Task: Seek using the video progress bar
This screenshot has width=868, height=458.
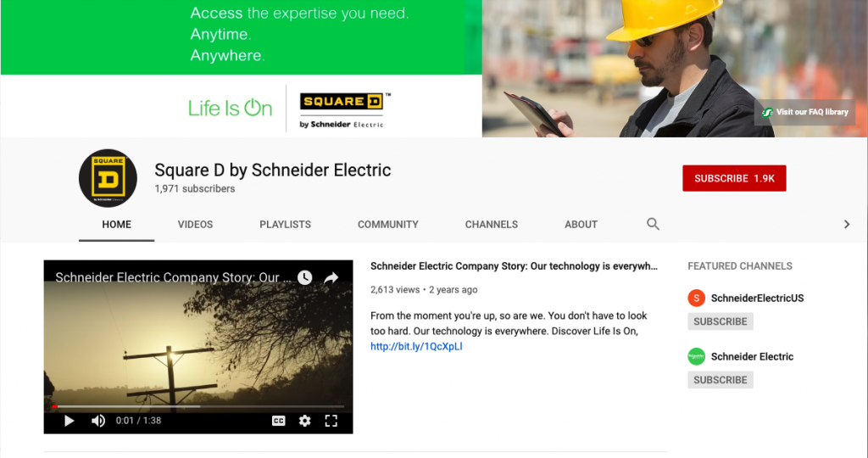Action: (198, 406)
